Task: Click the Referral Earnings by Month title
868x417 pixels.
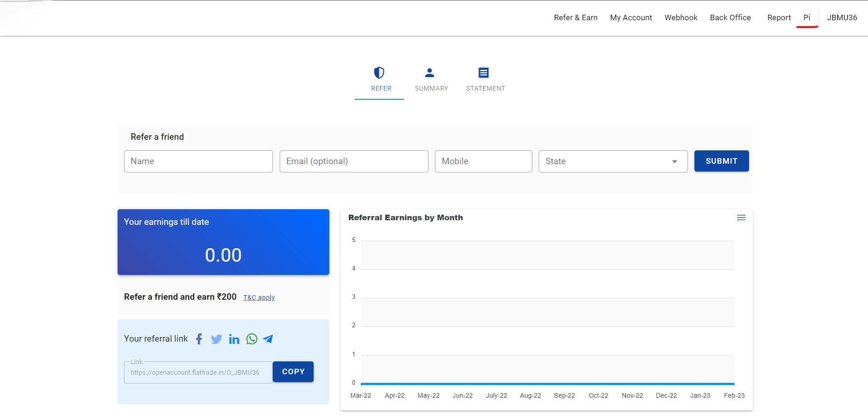Action: [406, 217]
